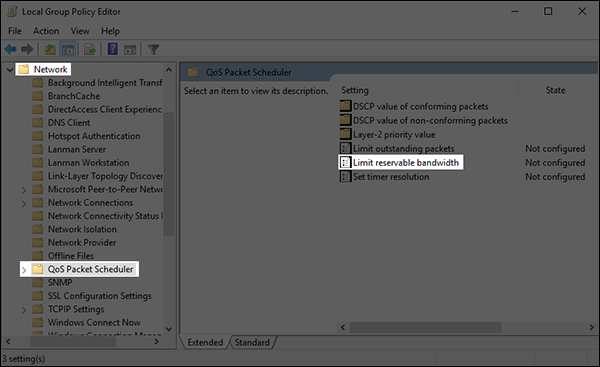
Task: Expand the TCPIP Settings node
Action: [x=24, y=310]
